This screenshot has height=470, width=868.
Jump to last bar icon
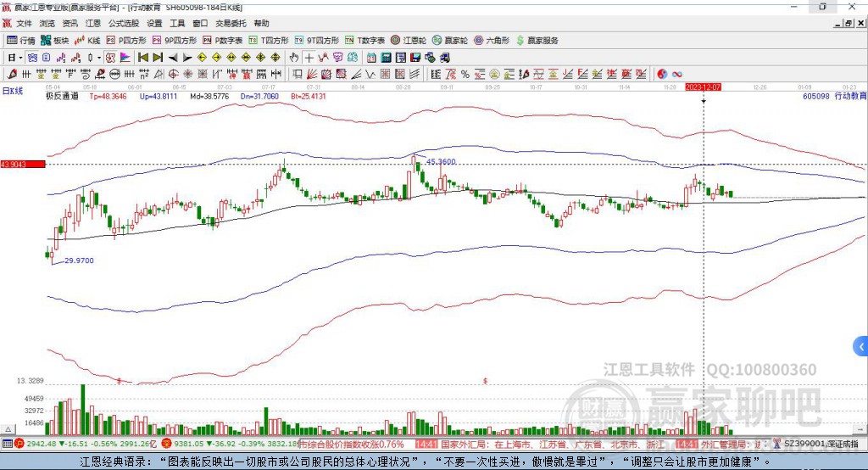coord(158,58)
